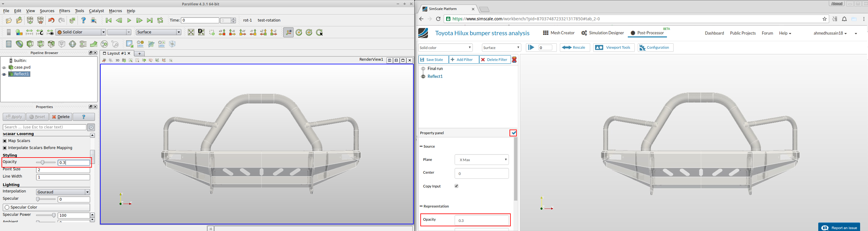
Task: Click the red X icon beside Delete Filter
Action: coord(514,60)
